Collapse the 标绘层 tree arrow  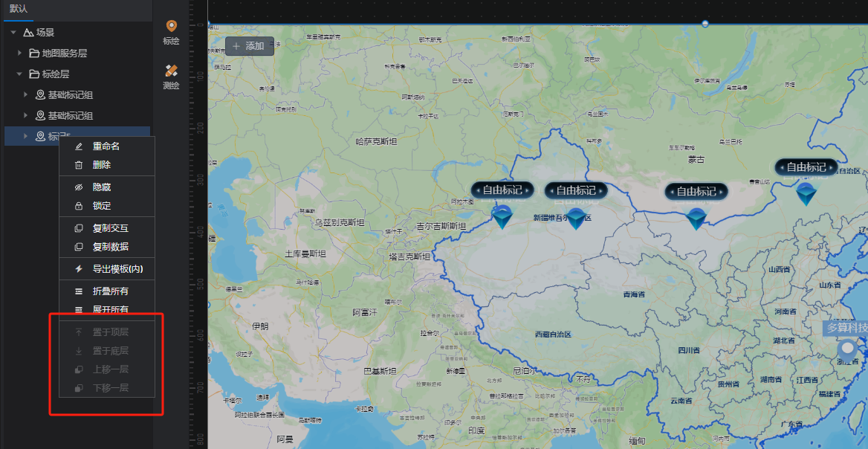point(19,74)
